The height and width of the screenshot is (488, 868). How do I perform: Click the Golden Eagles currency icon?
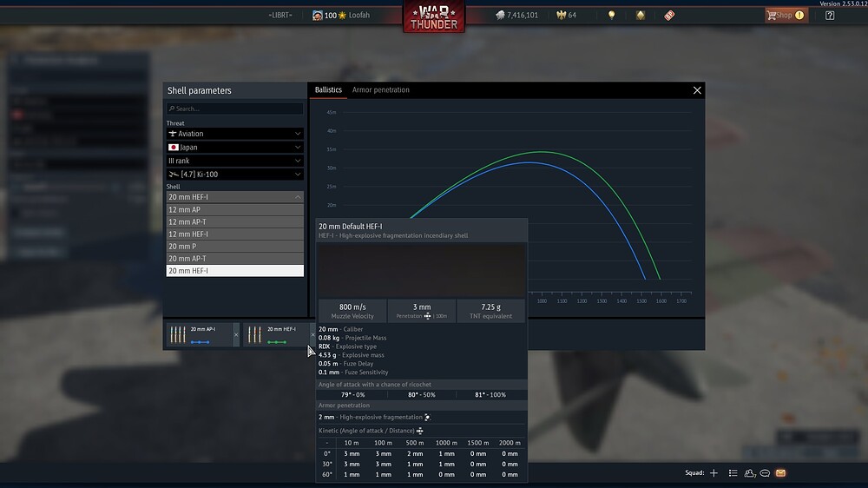tap(558, 15)
